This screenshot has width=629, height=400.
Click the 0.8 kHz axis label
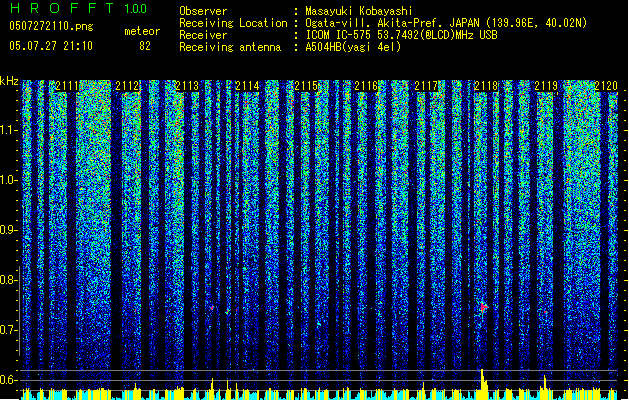click(x=8, y=280)
